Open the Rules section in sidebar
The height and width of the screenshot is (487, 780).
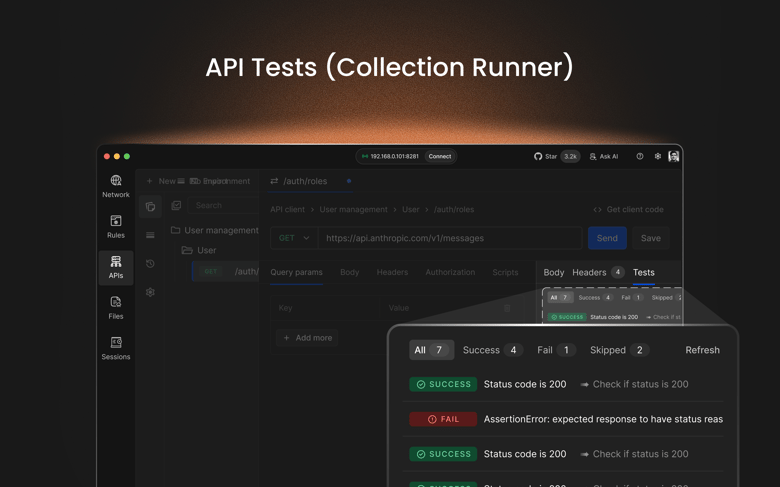click(116, 226)
